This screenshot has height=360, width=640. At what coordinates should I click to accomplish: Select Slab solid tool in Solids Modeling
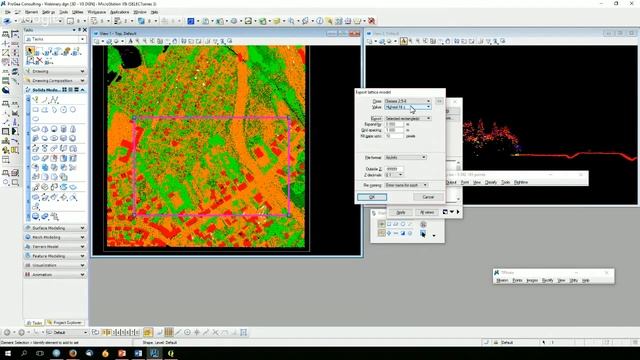click(x=36, y=129)
